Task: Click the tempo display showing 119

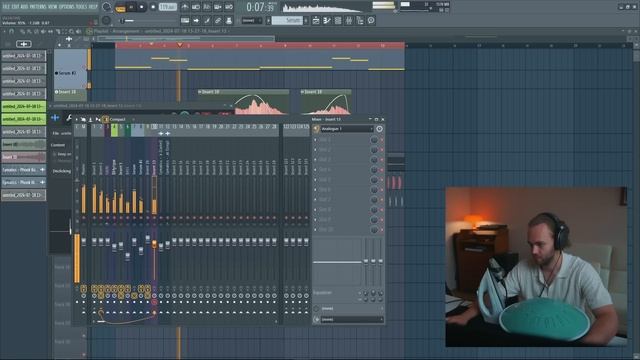Action: pos(168,7)
